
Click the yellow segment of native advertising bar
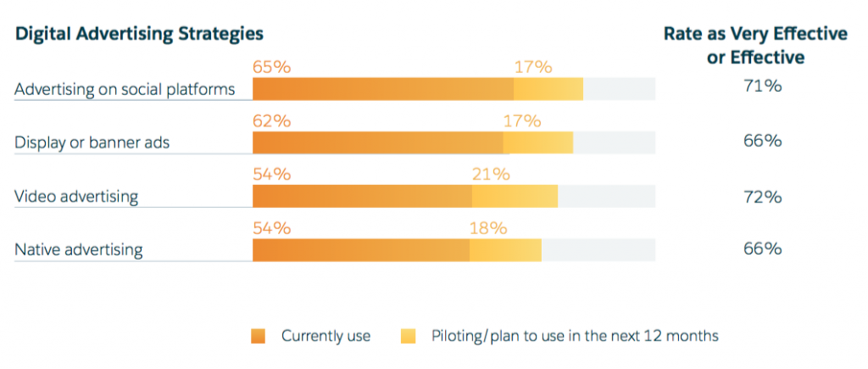(x=505, y=250)
